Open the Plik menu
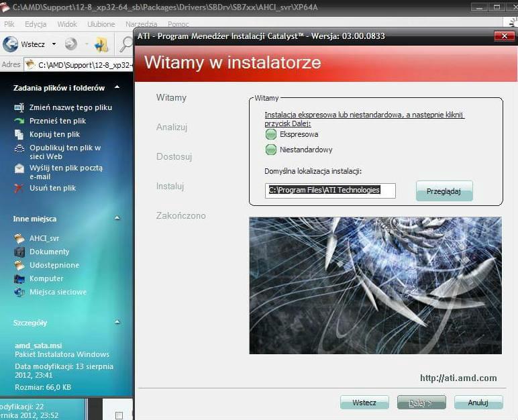Image resolution: width=518 pixels, height=420 pixels. click(x=9, y=24)
